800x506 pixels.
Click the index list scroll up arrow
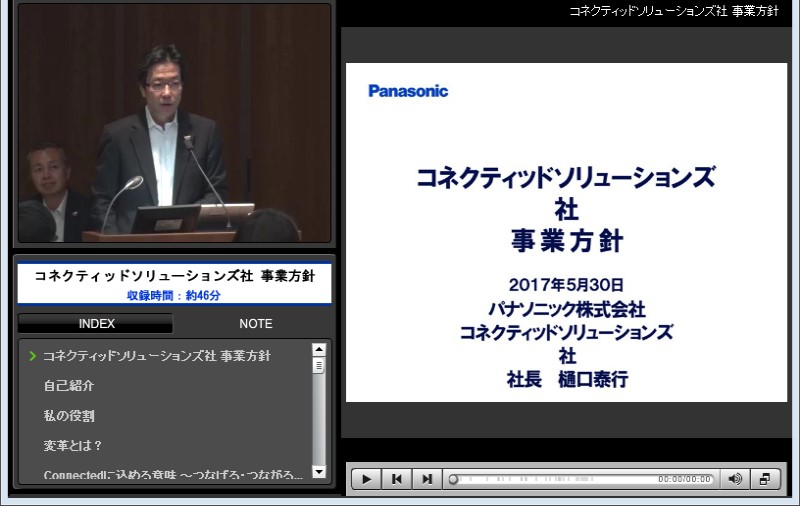tap(319, 349)
